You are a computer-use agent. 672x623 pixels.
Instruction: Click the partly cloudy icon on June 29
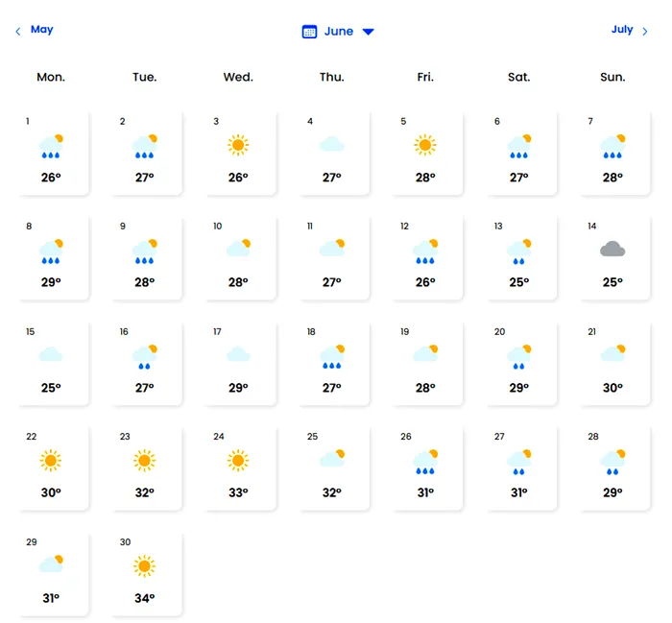51,564
